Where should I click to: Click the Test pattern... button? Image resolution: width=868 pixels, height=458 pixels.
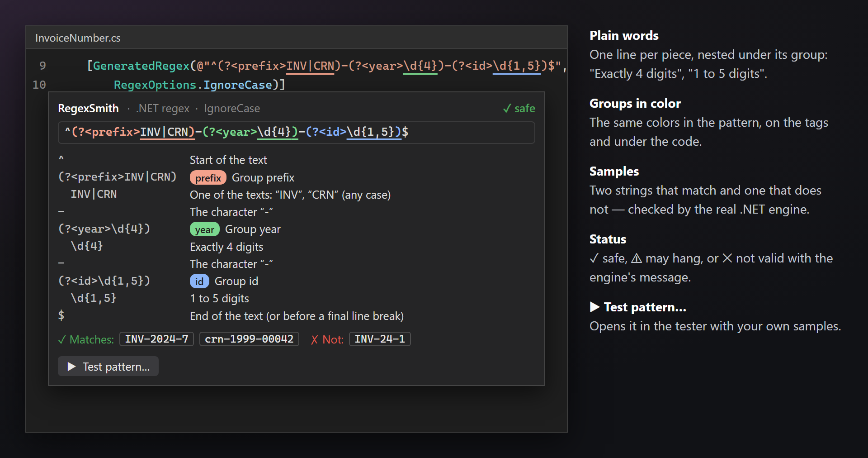coord(108,366)
